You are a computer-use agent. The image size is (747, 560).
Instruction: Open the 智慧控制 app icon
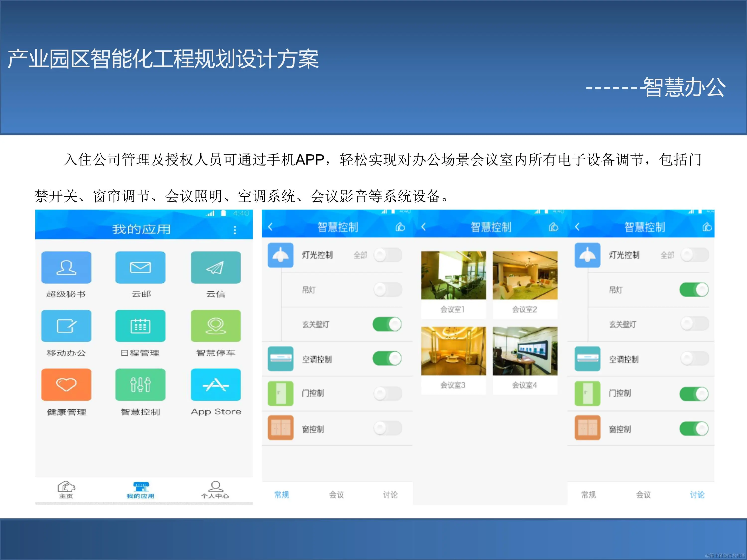pyautogui.click(x=140, y=385)
